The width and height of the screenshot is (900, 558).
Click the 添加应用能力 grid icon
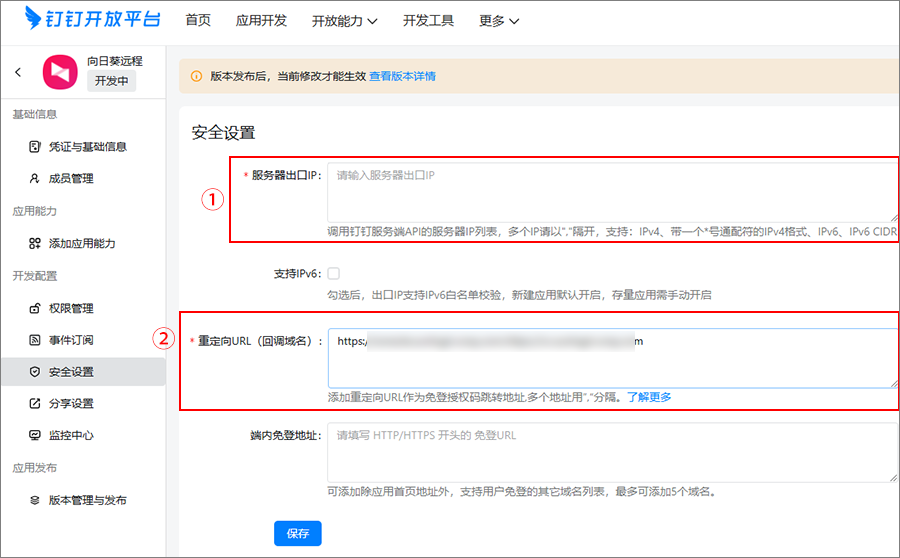34,243
